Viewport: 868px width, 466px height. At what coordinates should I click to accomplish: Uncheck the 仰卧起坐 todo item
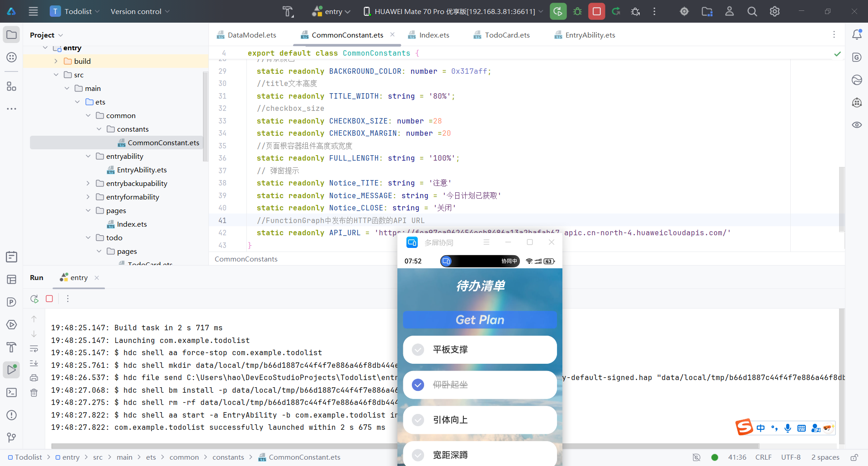(x=418, y=385)
